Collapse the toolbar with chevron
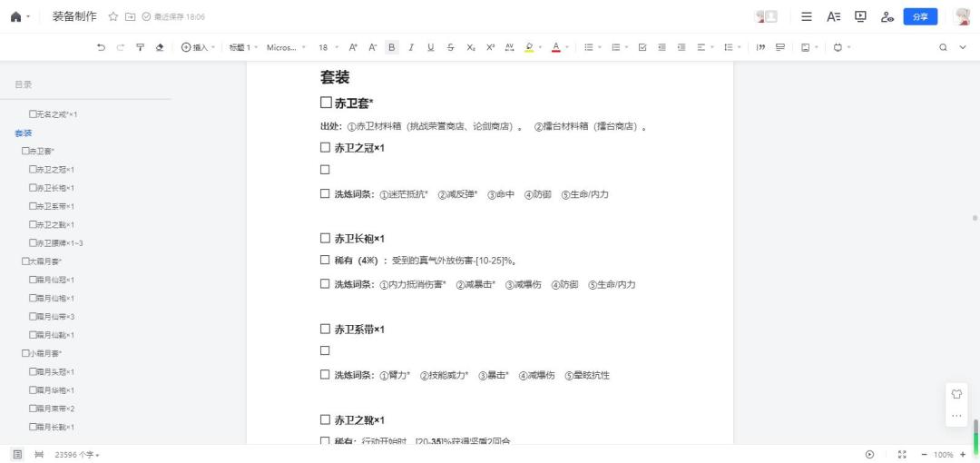Image resolution: width=980 pixels, height=463 pixels. (963, 47)
